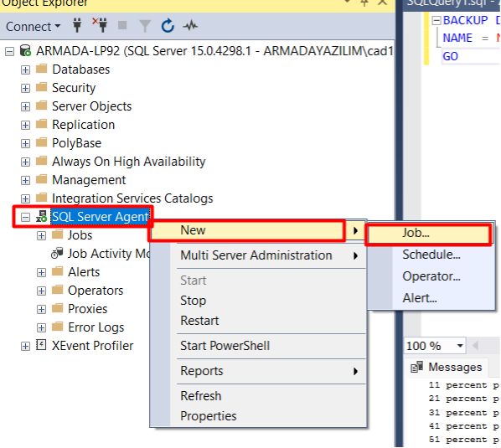Select the Error Logs folder icon

[x=58, y=327]
